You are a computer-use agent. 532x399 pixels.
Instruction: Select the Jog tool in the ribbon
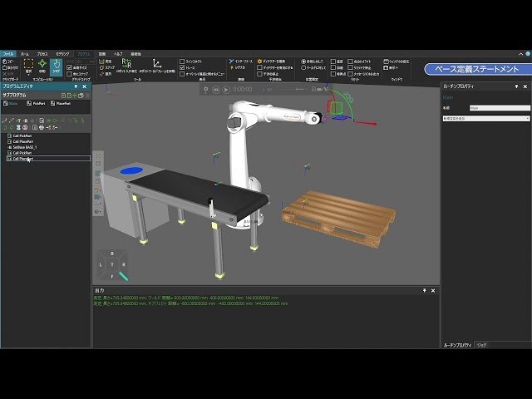point(57,66)
